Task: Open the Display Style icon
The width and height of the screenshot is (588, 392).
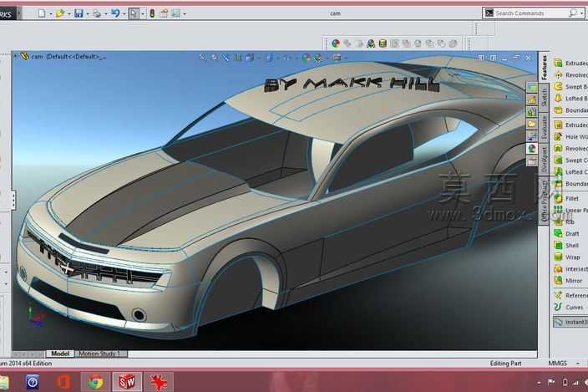Action: pyautogui.click(x=269, y=58)
